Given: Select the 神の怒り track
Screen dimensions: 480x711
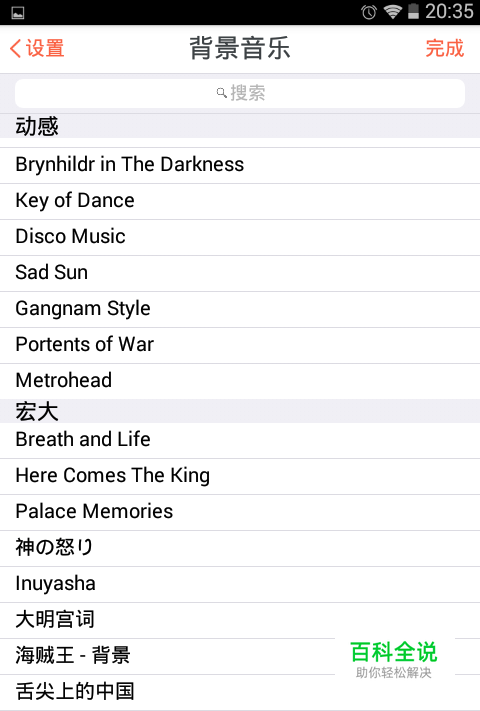Looking at the screenshot, I should tap(240, 548).
